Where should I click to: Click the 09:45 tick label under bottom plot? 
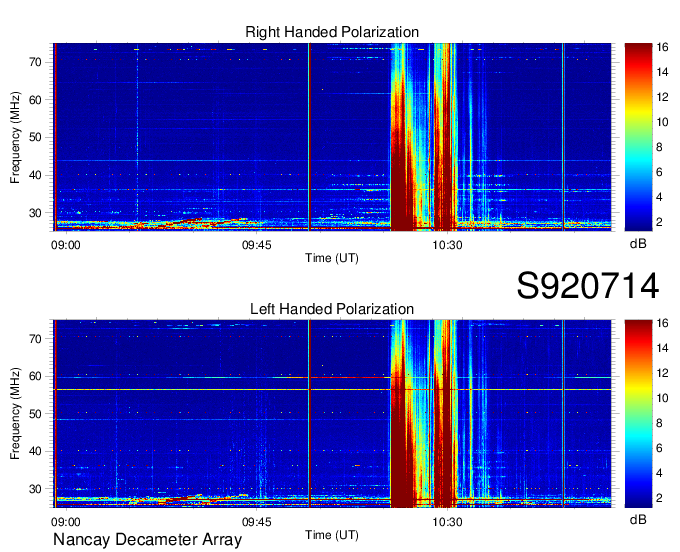coord(257,522)
